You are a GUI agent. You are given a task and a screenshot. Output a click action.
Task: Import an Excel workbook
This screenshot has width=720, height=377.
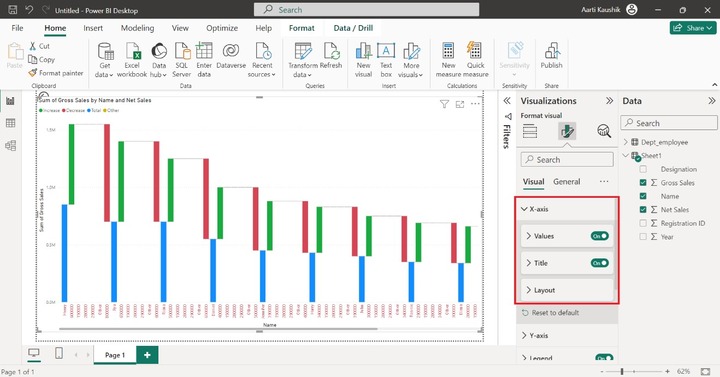pos(132,60)
